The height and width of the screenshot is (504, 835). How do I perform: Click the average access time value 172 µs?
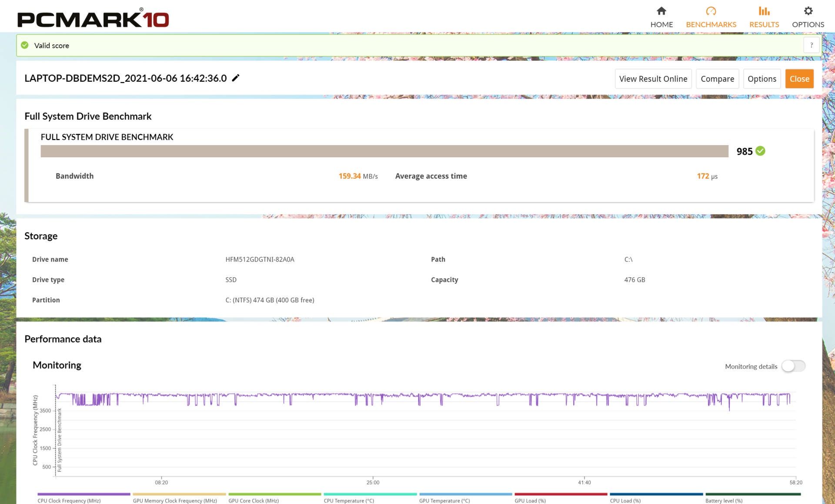coord(707,176)
